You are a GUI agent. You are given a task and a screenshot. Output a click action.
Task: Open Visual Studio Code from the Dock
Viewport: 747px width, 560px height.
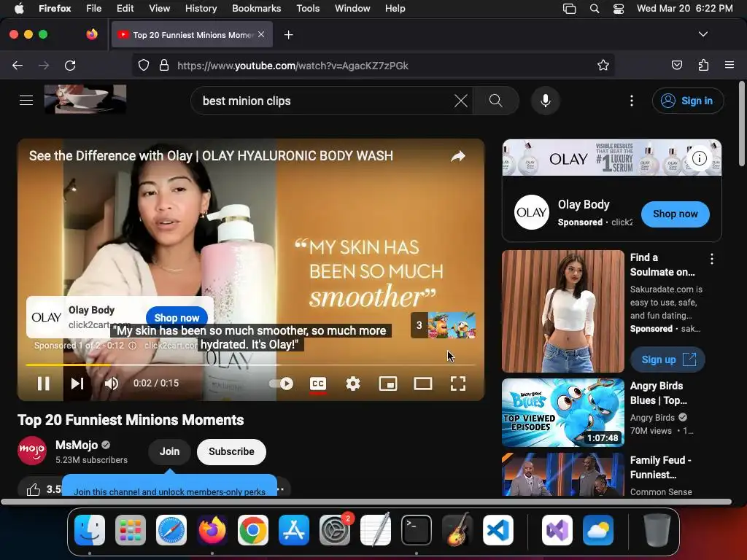point(498,529)
